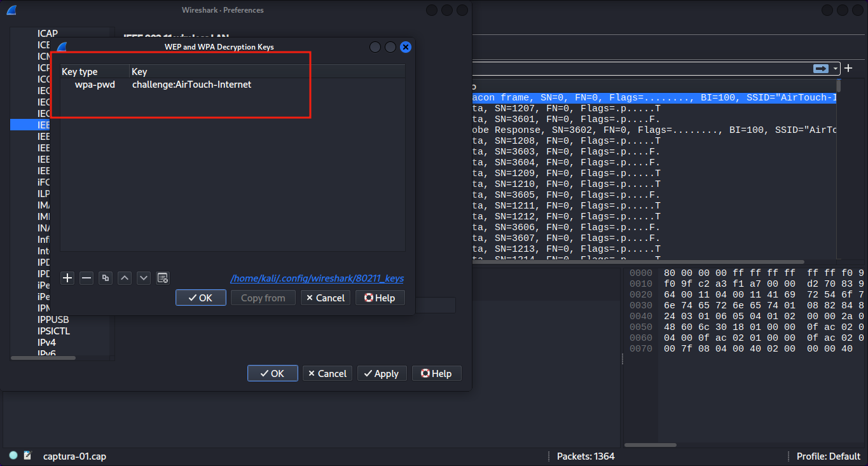868x466 pixels.
Task: Click the Apply button in Preferences
Action: 381,373
